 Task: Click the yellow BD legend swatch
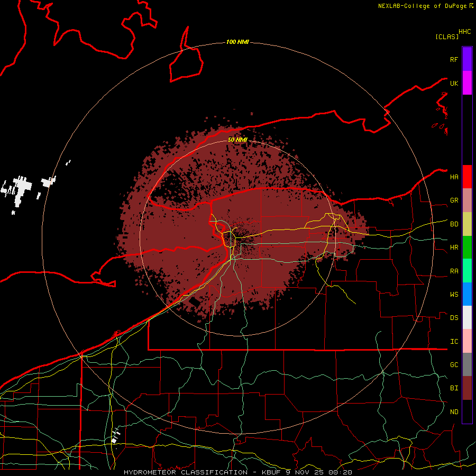(467, 224)
